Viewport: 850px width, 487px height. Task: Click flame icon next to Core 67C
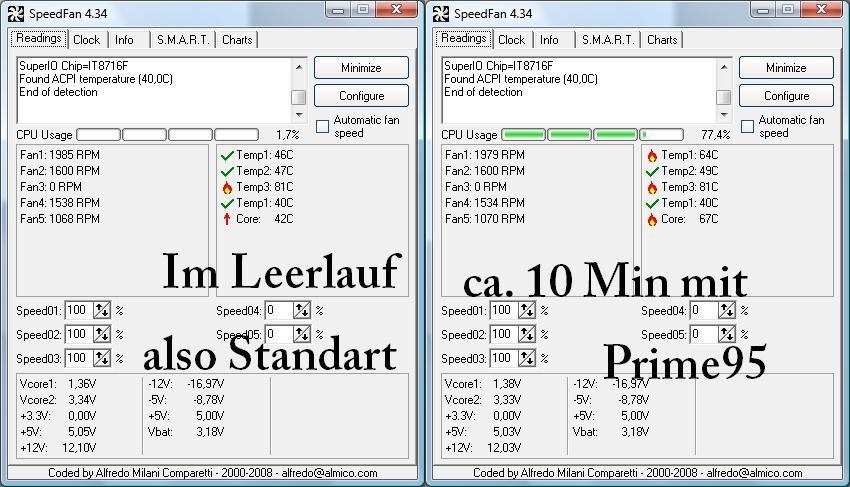[x=652, y=219]
